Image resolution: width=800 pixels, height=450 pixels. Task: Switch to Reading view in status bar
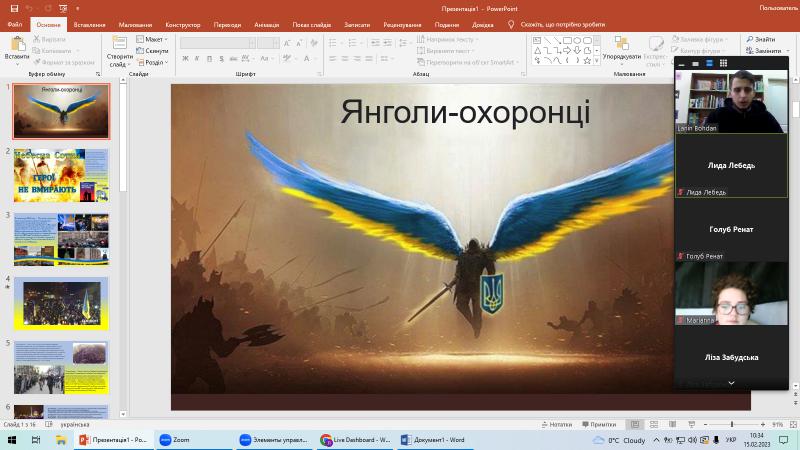(672, 424)
